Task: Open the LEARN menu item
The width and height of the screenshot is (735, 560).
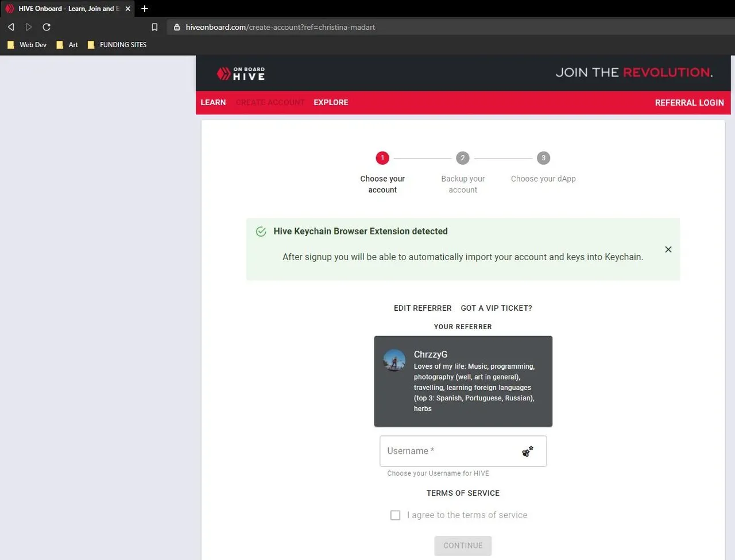Action: coord(213,102)
